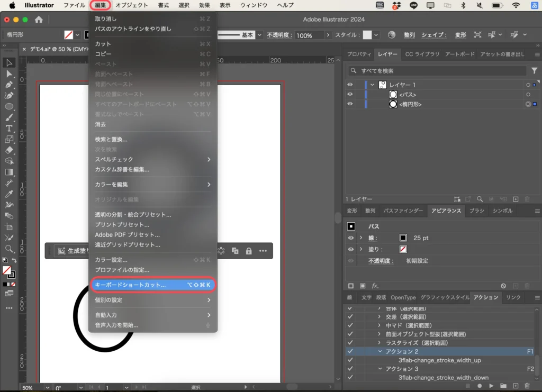Click the 整列 label in control bar
542x392 pixels.
pos(409,35)
